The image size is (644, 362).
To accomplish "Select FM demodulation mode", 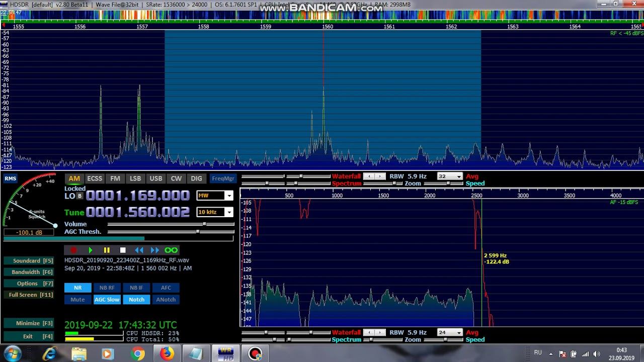I will [115, 178].
